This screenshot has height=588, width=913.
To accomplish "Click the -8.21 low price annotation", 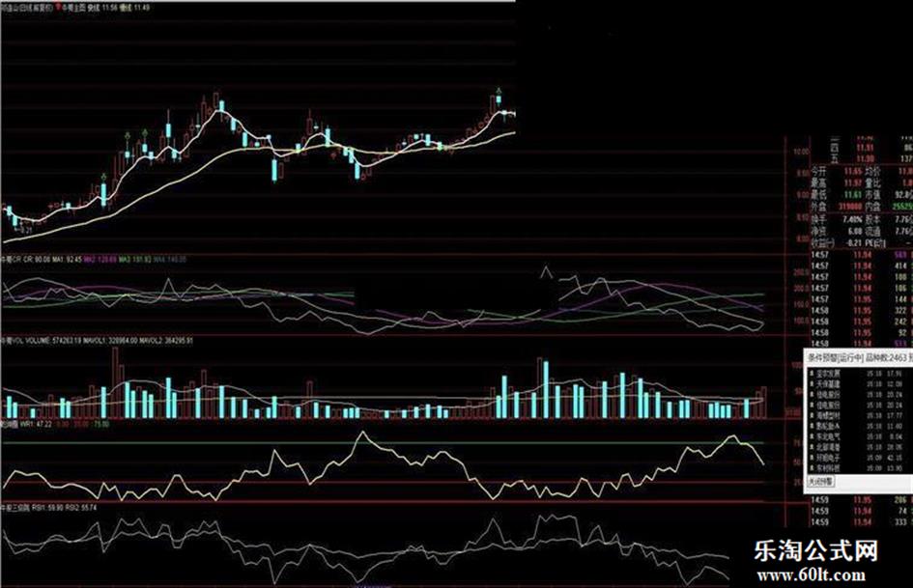I will tap(23, 231).
